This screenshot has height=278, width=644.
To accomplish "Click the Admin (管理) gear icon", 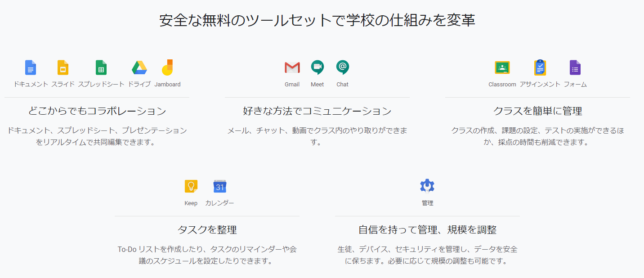I will pyautogui.click(x=427, y=186).
